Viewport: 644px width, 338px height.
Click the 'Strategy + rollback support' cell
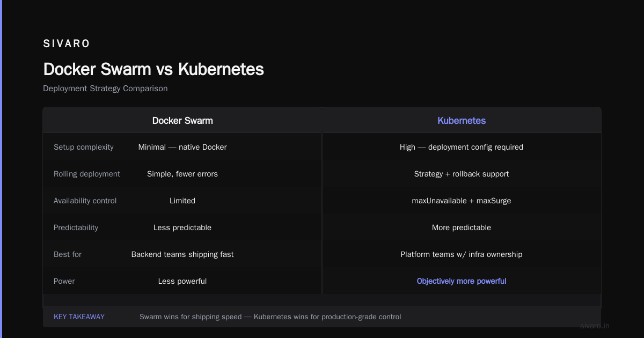(x=462, y=174)
